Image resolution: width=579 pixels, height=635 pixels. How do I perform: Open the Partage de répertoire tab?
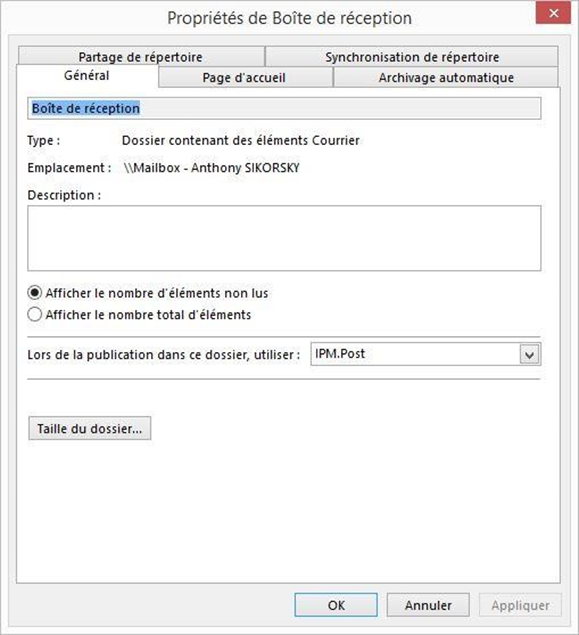coord(141,57)
